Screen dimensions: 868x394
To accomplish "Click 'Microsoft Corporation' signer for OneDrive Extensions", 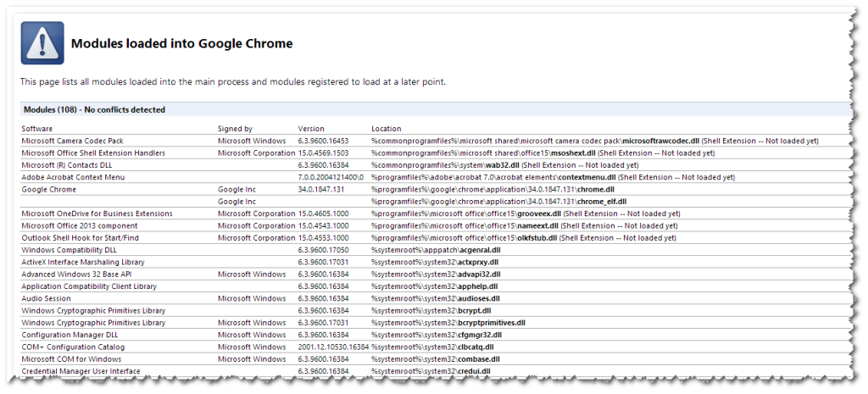I will [x=256, y=214].
